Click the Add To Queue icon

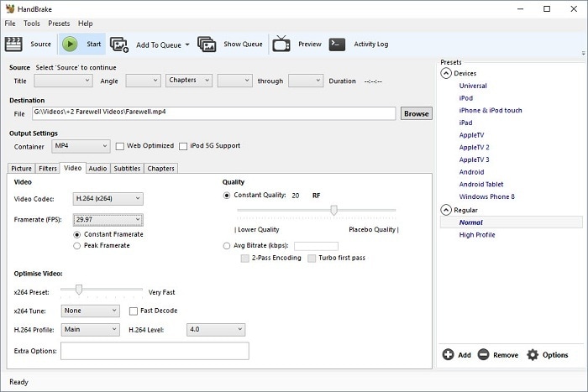119,44
